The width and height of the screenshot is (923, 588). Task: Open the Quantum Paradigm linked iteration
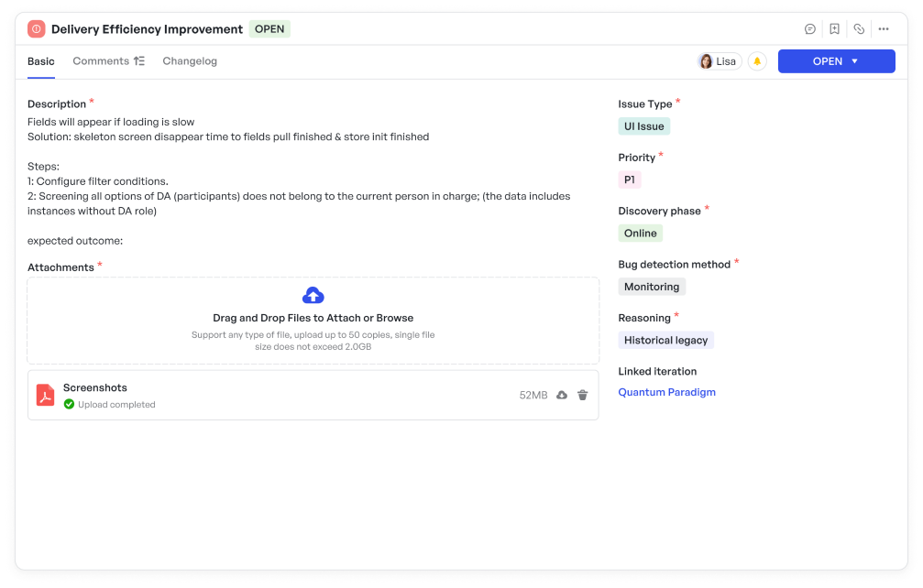coord(666,392)
